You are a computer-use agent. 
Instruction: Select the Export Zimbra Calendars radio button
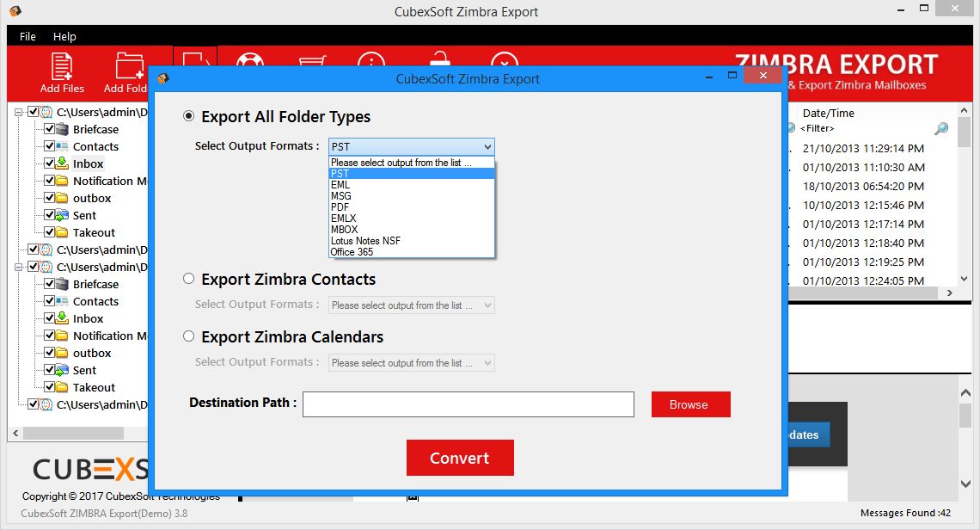pos(188,336)
